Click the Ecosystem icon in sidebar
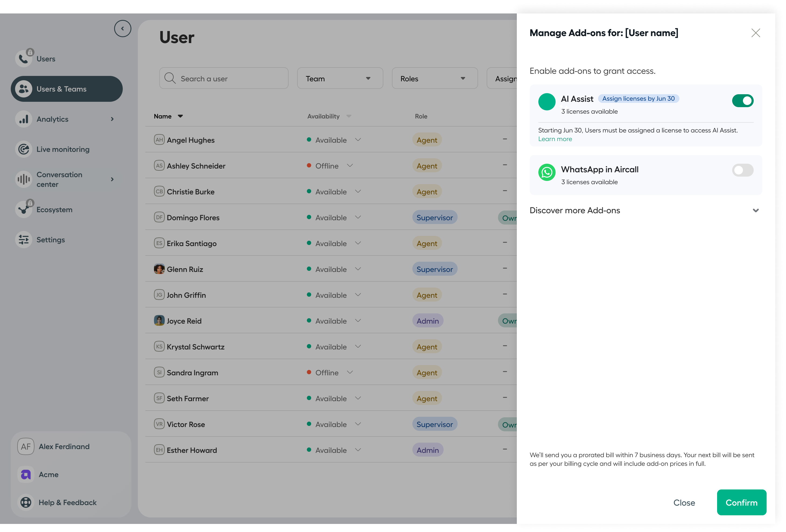The width and height of the screenshot is (786, 532). pyautogui.click(x=24, y=209)
